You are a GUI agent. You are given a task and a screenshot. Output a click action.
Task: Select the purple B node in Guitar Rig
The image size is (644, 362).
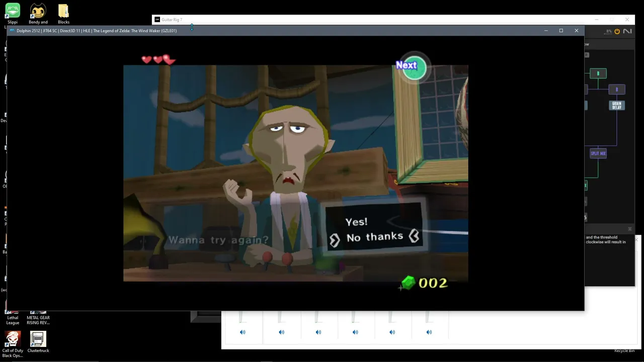coord(616,89)
